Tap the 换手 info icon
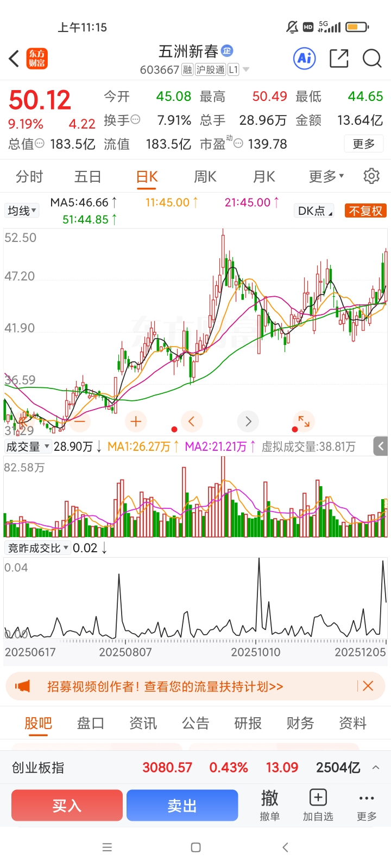Viewport: 391px width, 868px height. (135, 120)
